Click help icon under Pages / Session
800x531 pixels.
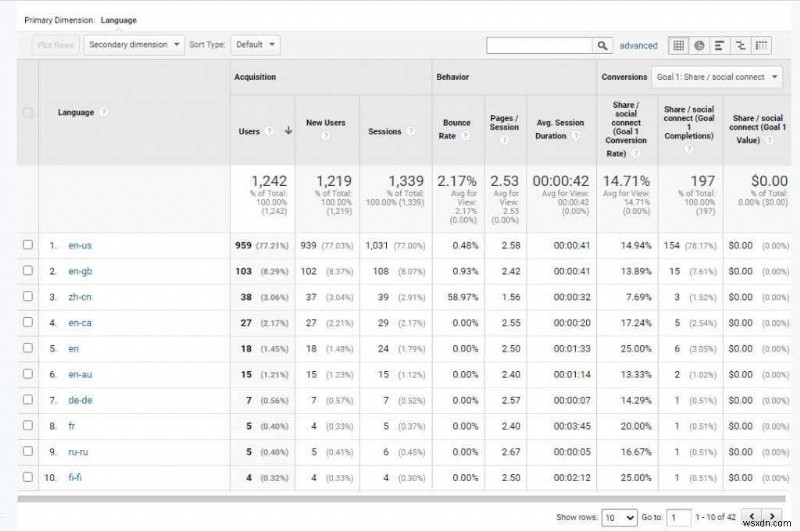(x=504, y=140)
